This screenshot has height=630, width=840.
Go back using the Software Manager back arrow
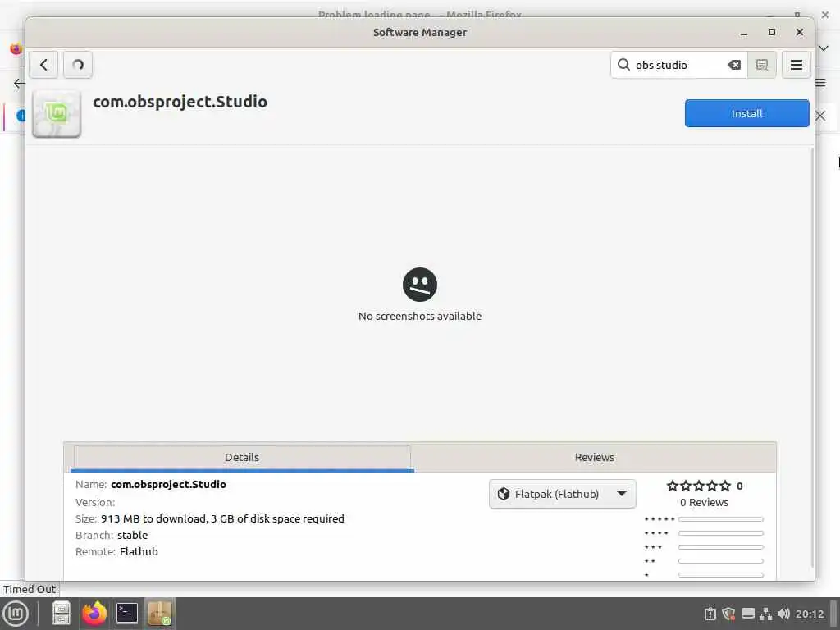pyautogui.click(x=43, y=65)
